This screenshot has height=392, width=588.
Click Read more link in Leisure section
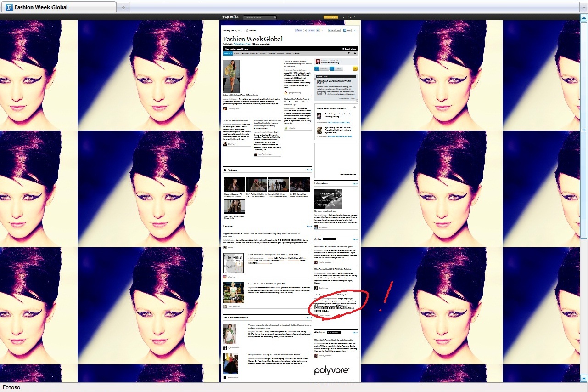point(309,226)
